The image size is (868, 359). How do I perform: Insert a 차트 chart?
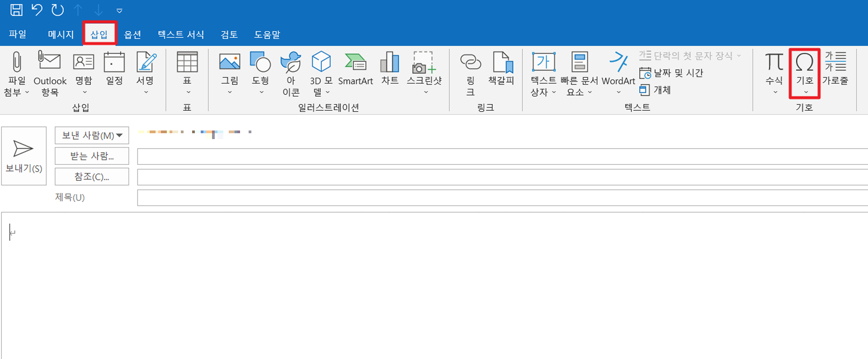(x=390, y=69)
